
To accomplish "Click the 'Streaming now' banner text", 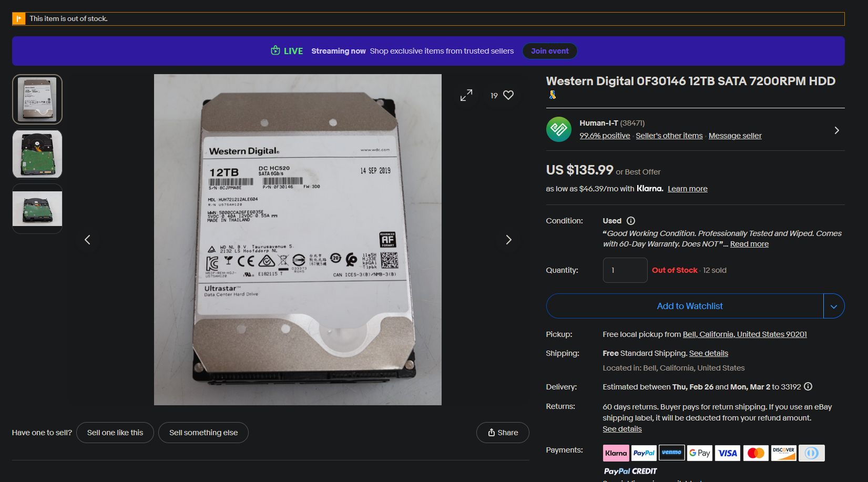I will point(339,51).
